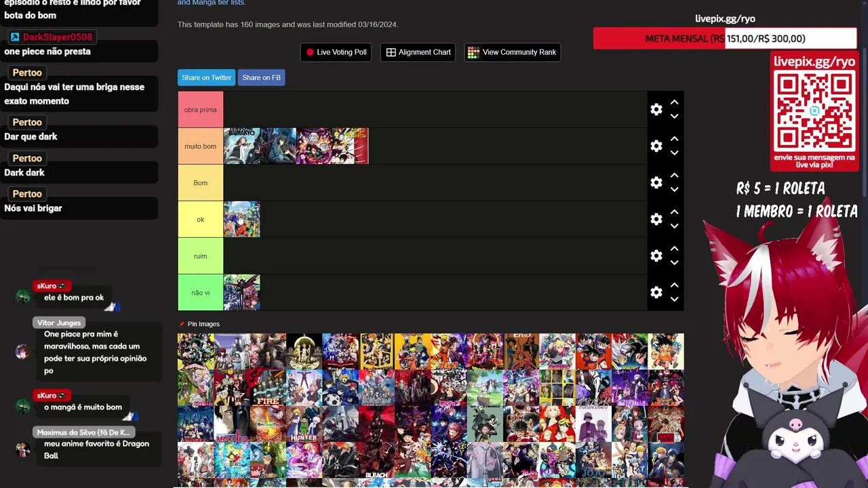868x488 pixels.
Task: Move não vi tier down with arrow
Action: 674,300
